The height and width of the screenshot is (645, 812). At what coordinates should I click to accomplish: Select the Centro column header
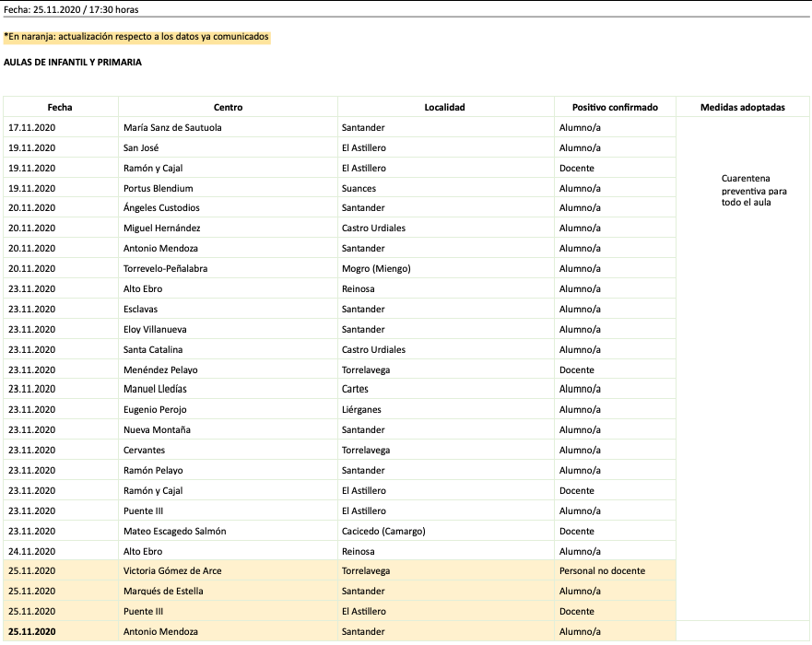click(228, 107)
